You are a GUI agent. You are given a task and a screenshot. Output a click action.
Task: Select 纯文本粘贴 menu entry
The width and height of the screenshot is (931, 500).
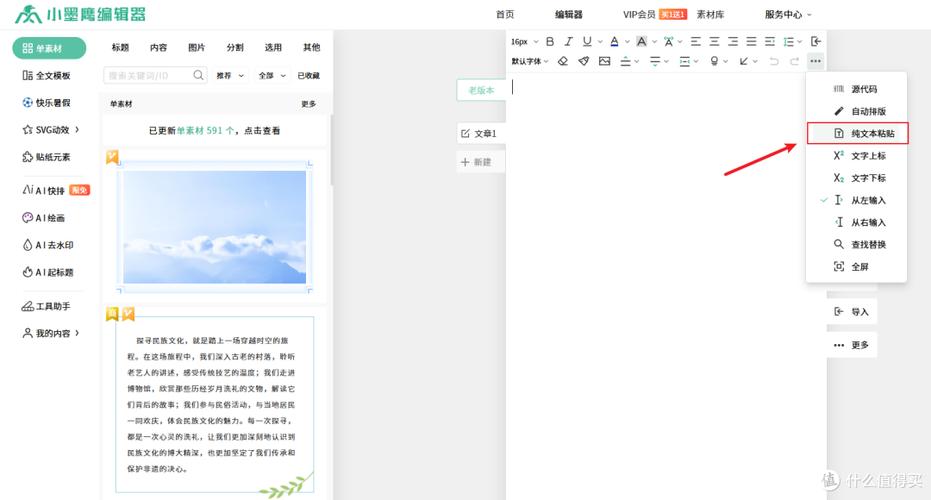pos(857,134)
